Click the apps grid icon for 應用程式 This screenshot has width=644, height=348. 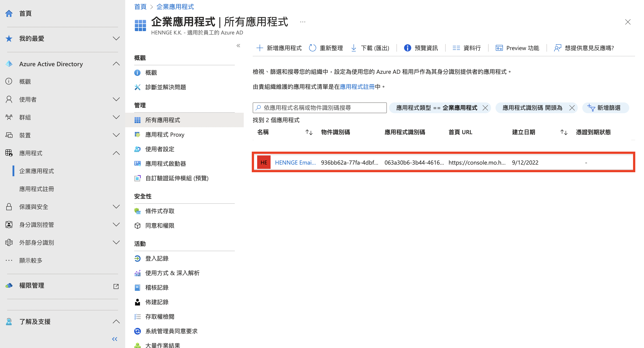click(9, 153)
